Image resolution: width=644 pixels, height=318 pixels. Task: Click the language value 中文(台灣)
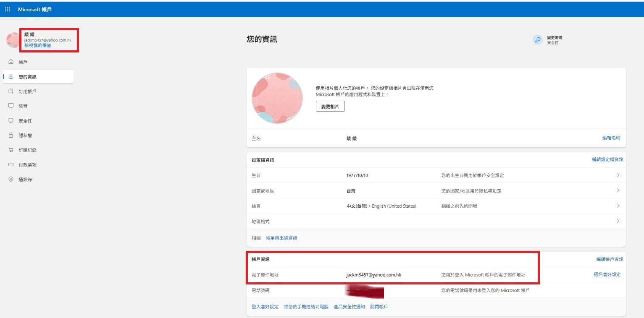pyautogui.click(x=357, y=206)
